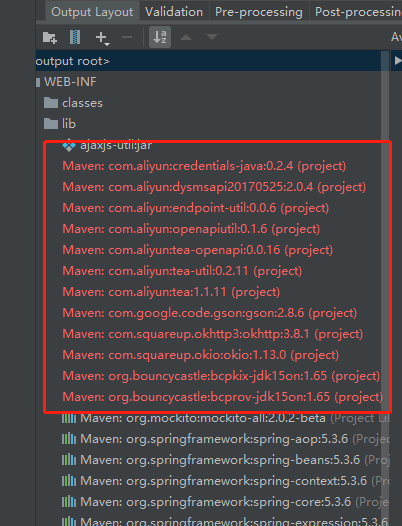Expand the Available Elements arrow at right

point(398,61)
